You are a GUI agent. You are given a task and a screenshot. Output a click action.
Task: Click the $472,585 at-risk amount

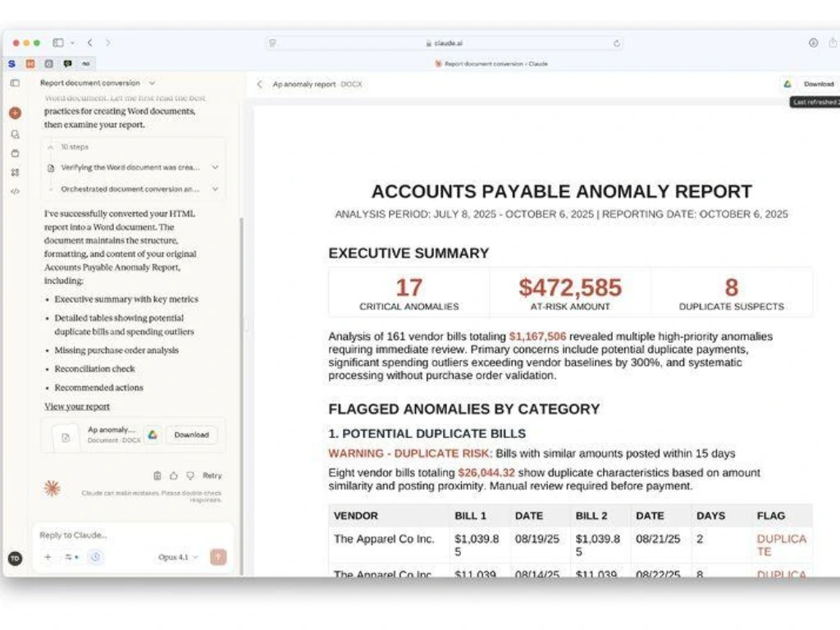570,288
